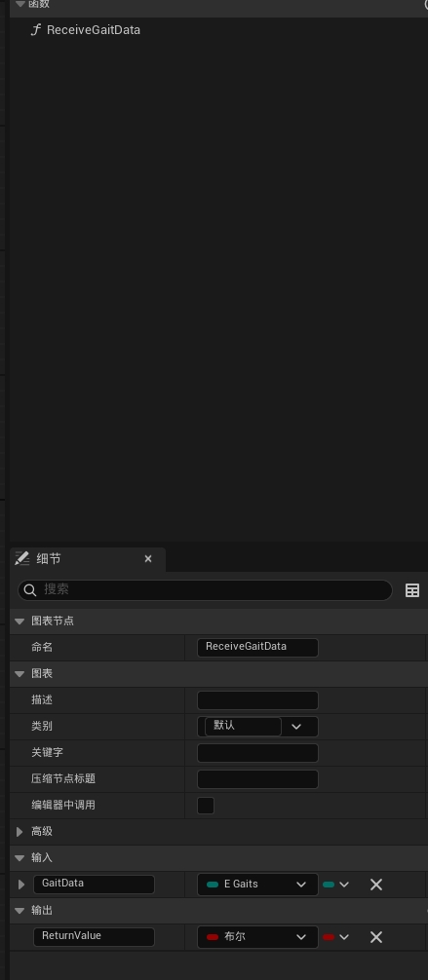Edit the 命名 ReceiveGaitData name field
Image resolution: width=428 pixels, height=980 pixels.
click(257, 647)
